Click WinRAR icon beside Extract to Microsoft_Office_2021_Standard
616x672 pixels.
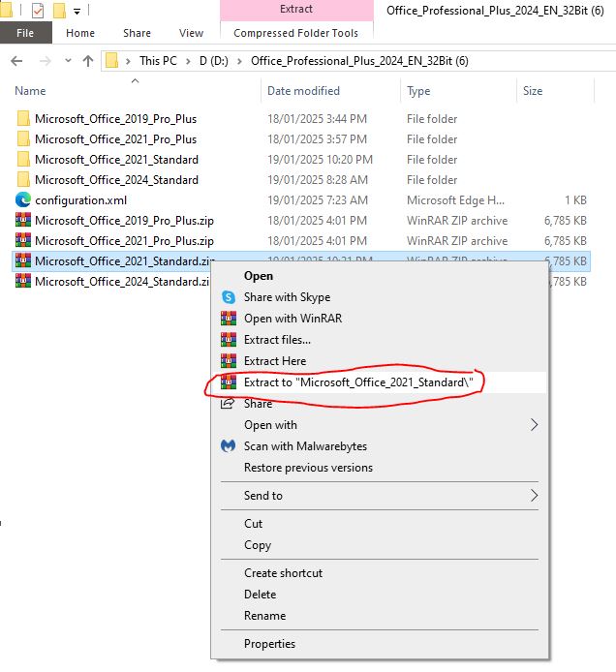tap(229, 382)
